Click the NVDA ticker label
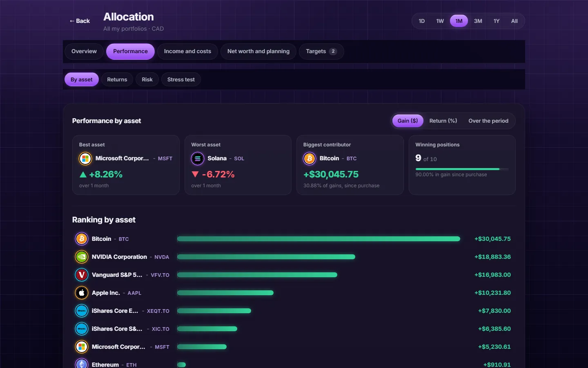 [162, 257]
